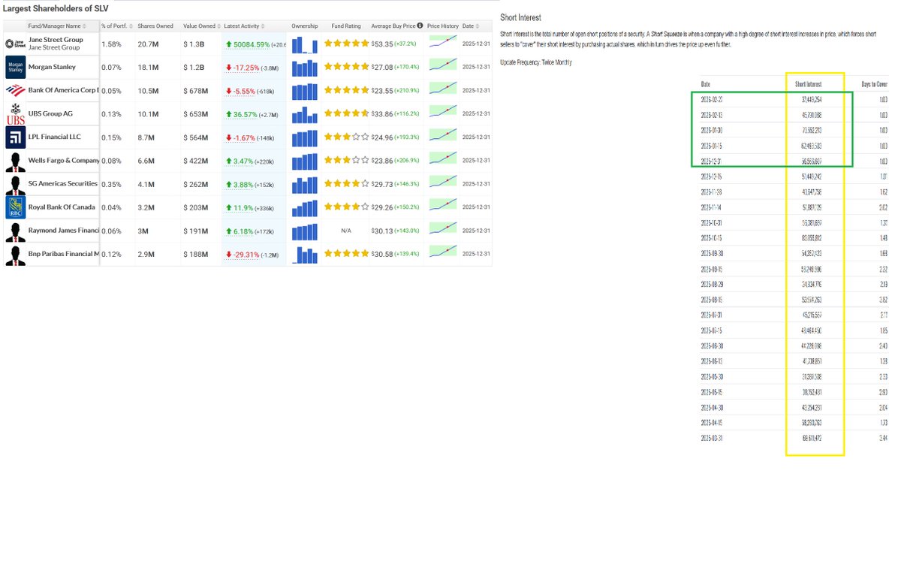Click the $53.35 average buy price
901x588 pixels.
[x=382, y=44]
